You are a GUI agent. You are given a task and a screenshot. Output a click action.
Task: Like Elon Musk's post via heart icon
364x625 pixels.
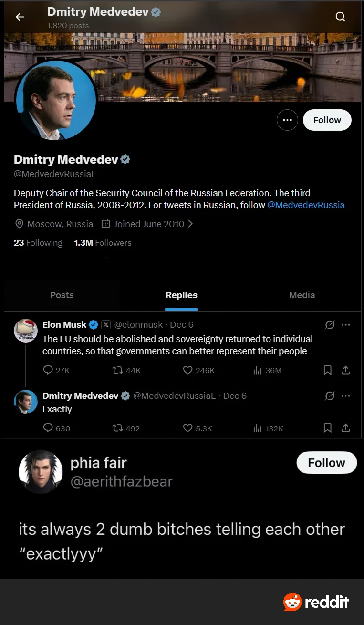tap(188, 370)
